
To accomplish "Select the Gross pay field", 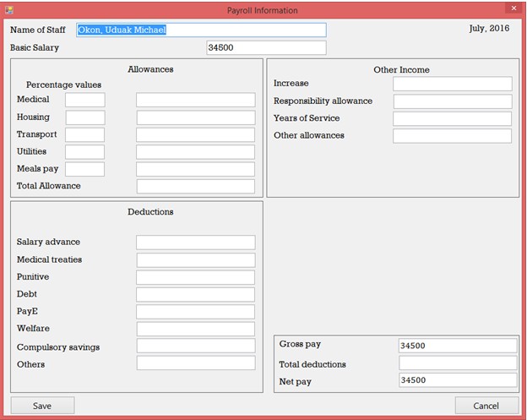I will click(x=458, y=346).
